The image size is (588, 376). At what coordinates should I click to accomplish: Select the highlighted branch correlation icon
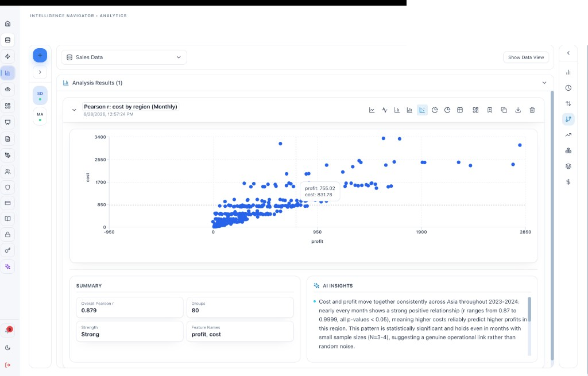pos(568,119)
